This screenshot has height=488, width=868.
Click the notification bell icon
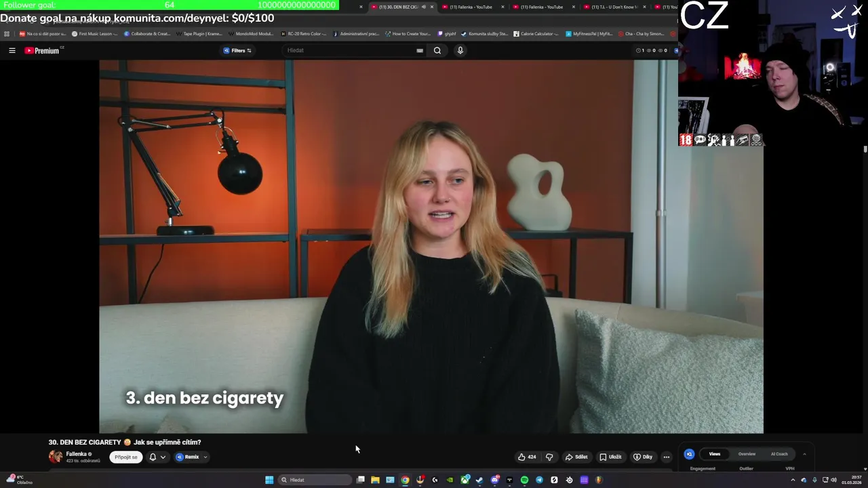[x=153, y=457]
